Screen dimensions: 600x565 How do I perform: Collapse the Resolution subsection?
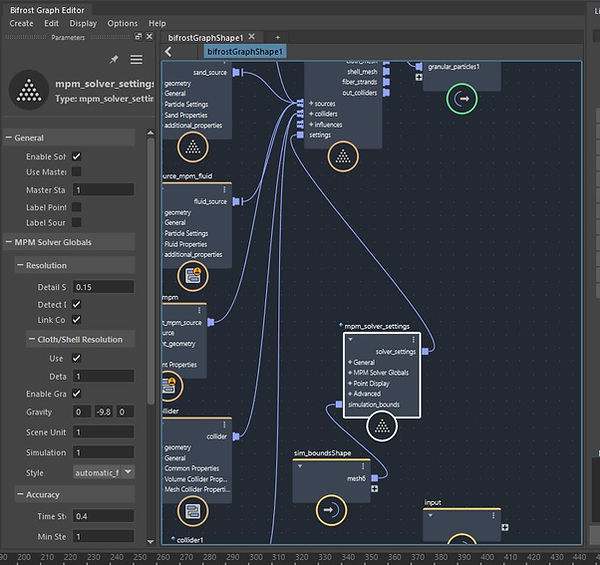click(x=20, y=265)
